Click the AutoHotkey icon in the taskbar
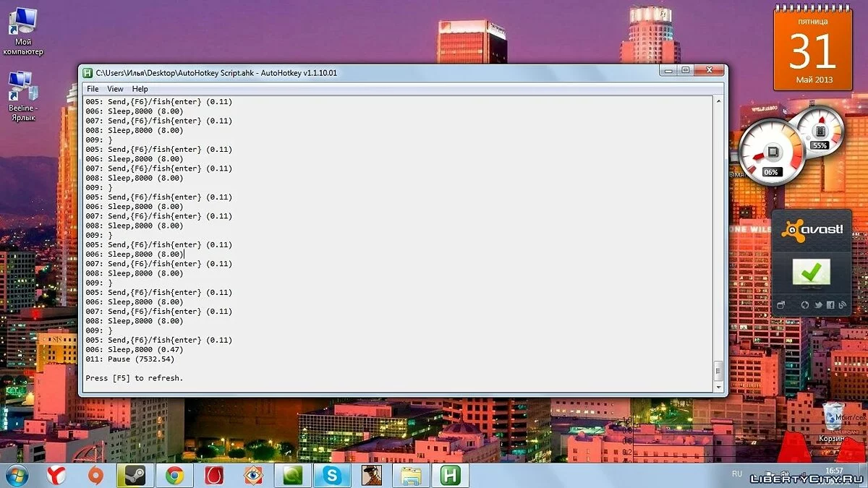This screenshot has width=868, height=488. (x=451, y=475)
